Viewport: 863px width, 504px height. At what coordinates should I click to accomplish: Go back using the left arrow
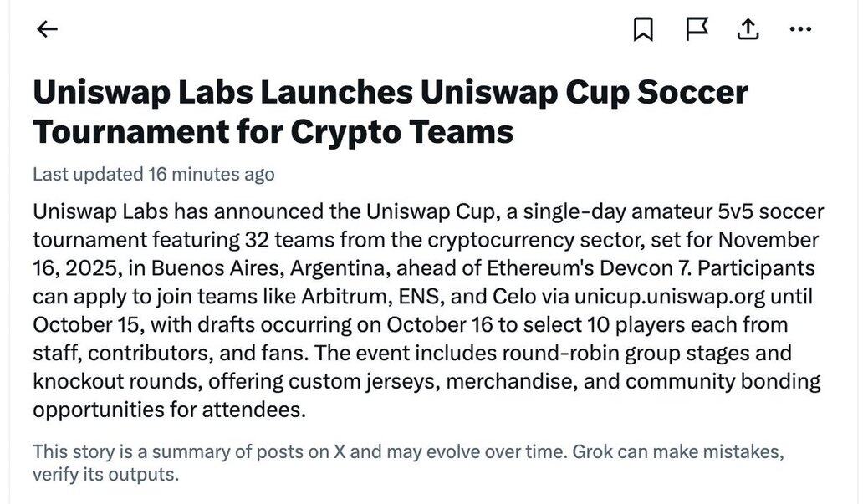coord(48,29)
